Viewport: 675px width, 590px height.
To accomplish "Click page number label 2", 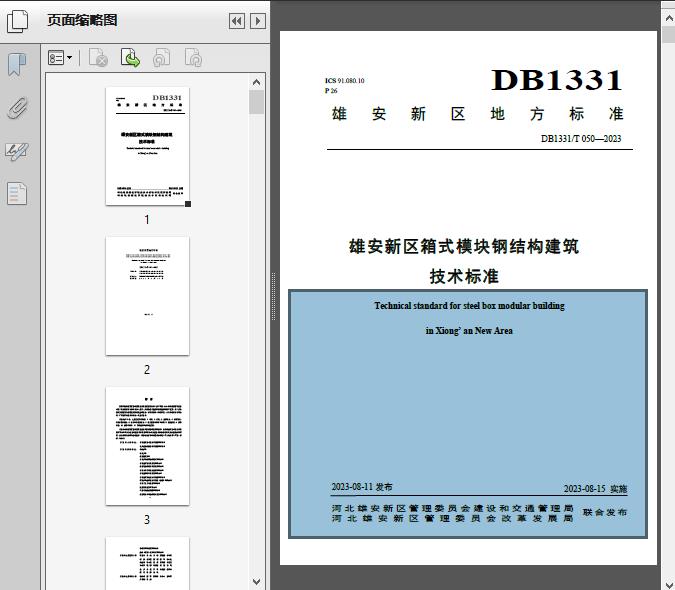I will pyautogui.click(x=147, y=370).
